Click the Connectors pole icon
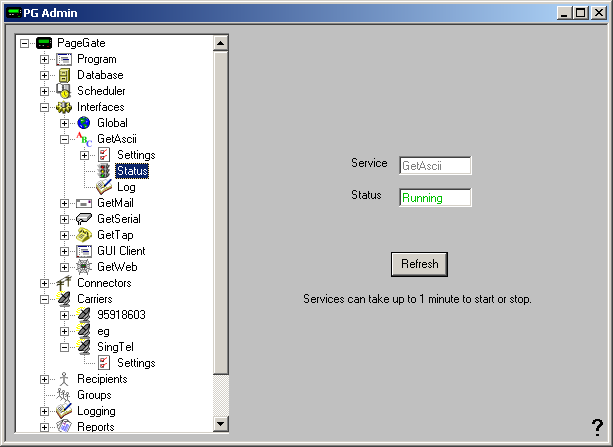This screenshot has height=447, width=613. (x=64, y=283)
